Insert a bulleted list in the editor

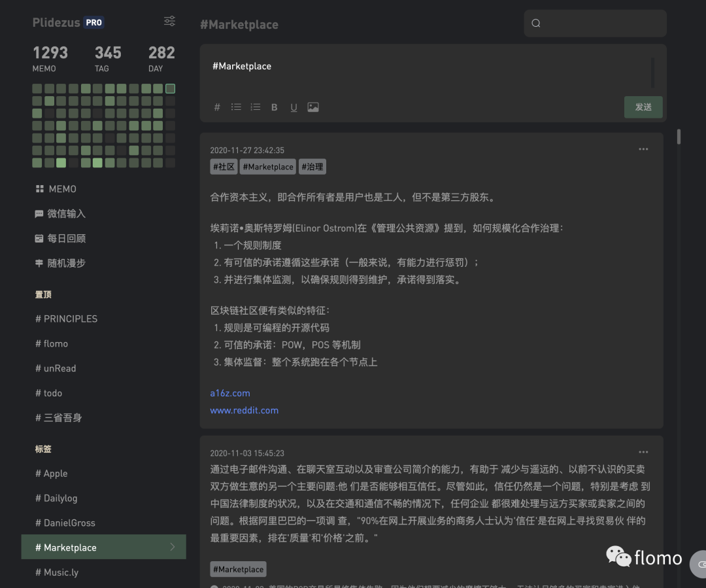[x=236, y=107]
